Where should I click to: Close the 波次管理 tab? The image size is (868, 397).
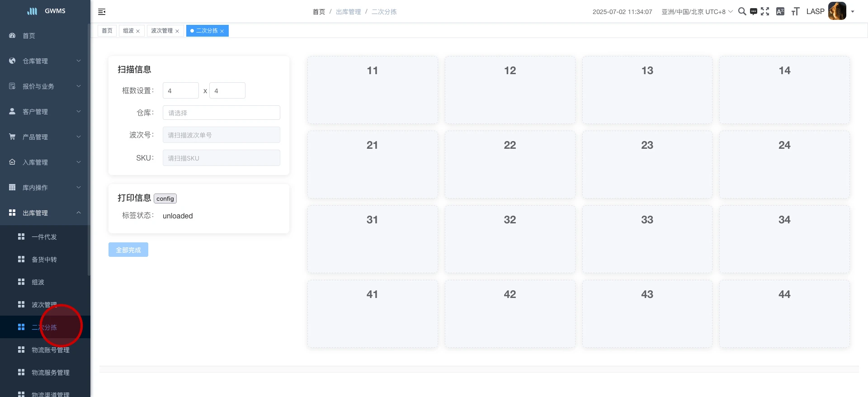[x=177, y=31]
